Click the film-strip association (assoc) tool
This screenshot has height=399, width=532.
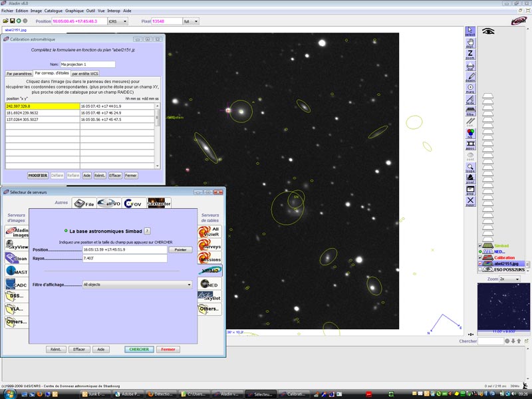point(470,144)
